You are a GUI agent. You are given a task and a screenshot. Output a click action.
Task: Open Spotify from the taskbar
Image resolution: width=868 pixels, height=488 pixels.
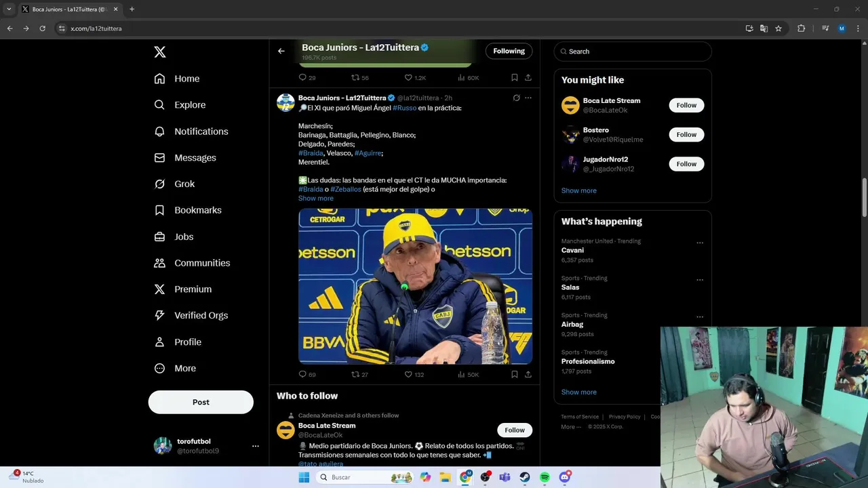(x=545, y=477)
